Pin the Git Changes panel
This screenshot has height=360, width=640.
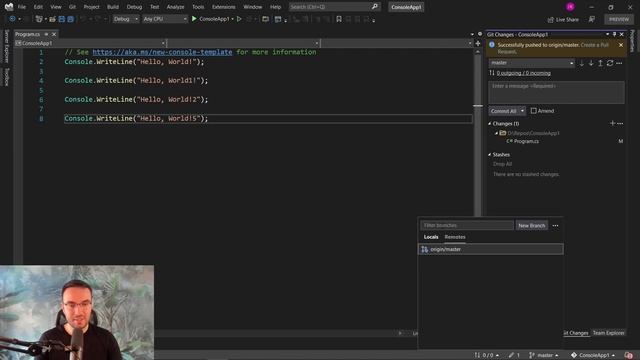tap(614, 34)
